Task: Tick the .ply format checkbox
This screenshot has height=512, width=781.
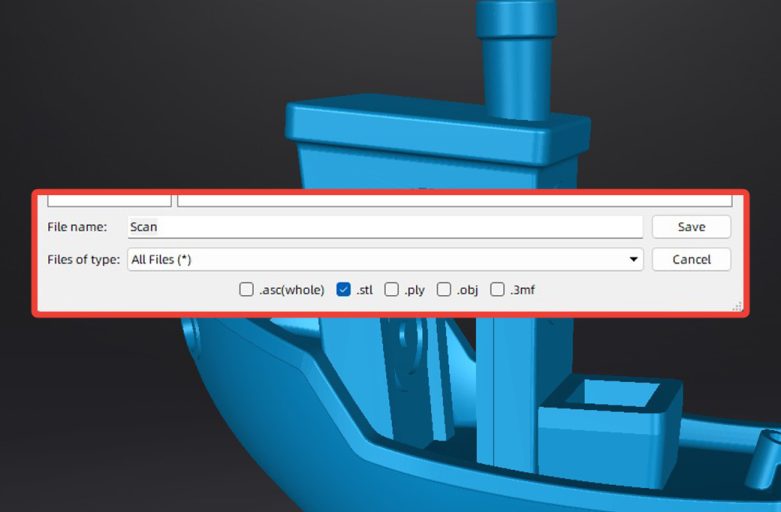Action: tap(392, 290)
